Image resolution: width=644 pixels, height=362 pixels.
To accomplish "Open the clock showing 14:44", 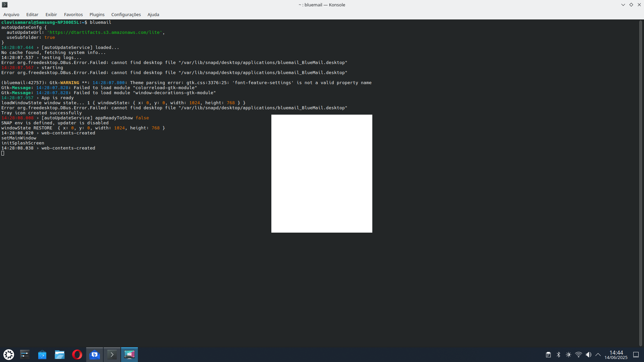I will coord(616,355).
